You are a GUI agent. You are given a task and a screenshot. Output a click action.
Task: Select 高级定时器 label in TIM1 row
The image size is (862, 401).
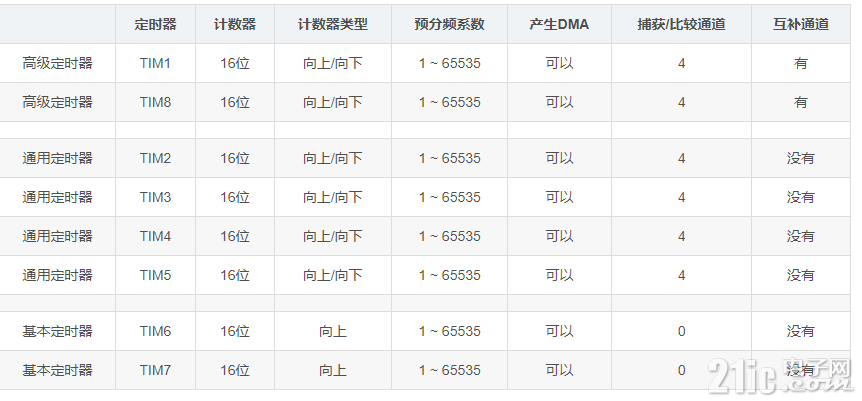(x=58, y=63)
